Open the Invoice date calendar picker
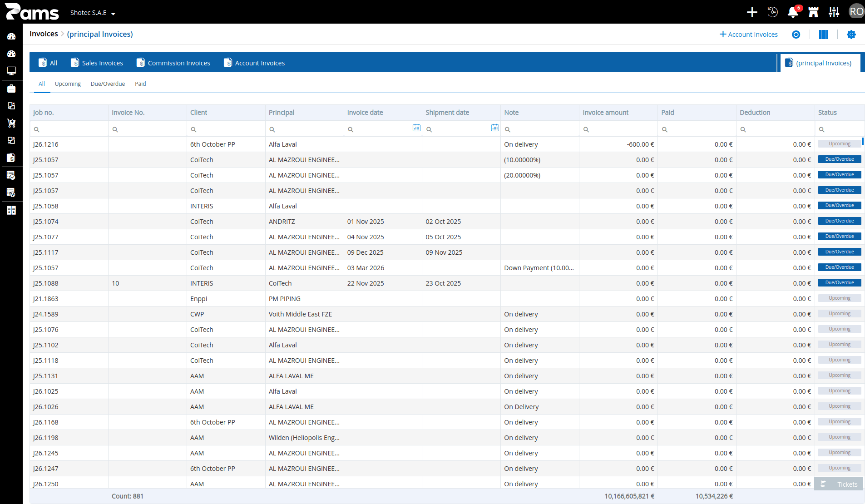Screen dimensions: 865x504 [x=416, y=128]
